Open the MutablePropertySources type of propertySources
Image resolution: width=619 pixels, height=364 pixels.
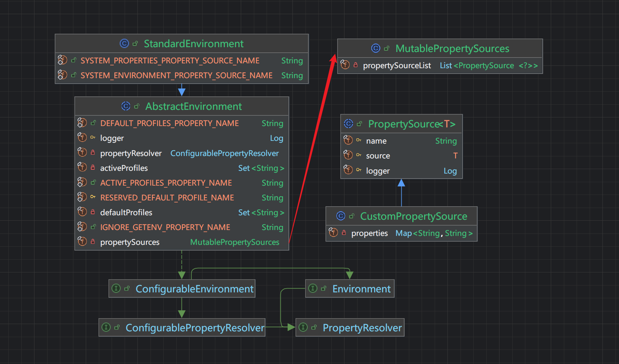point(235,242)
